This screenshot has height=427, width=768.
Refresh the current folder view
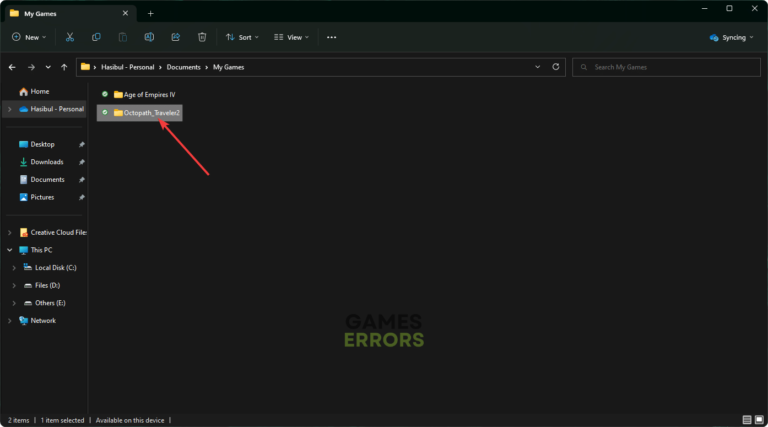click(x=556, y=67)
